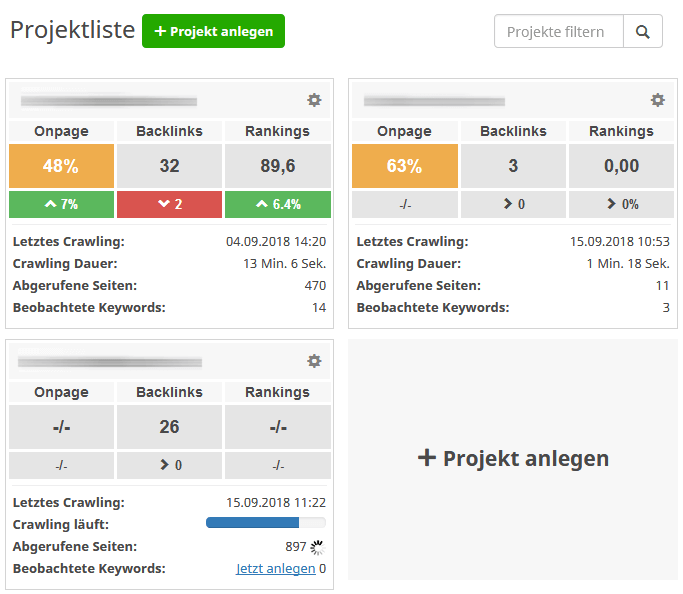Click the green 7% Onpage trend indicator
683x594 pixels.
coord(61,204)
